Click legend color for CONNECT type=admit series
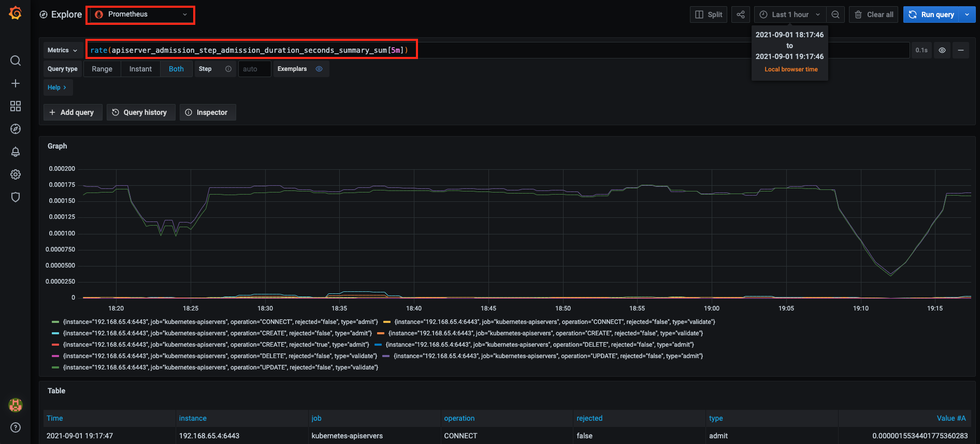The width and height of the screenshot is (980, 444). coord(55,322)
